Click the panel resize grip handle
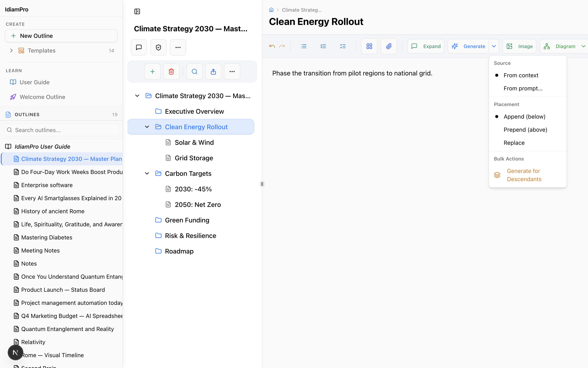 click(x=262, y=184)
